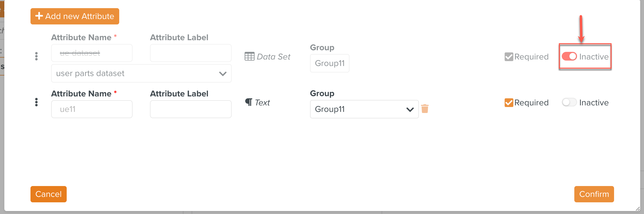
Task: Toggle off Inactive switch for ue-dataset
Action: [x=569, y=56]
